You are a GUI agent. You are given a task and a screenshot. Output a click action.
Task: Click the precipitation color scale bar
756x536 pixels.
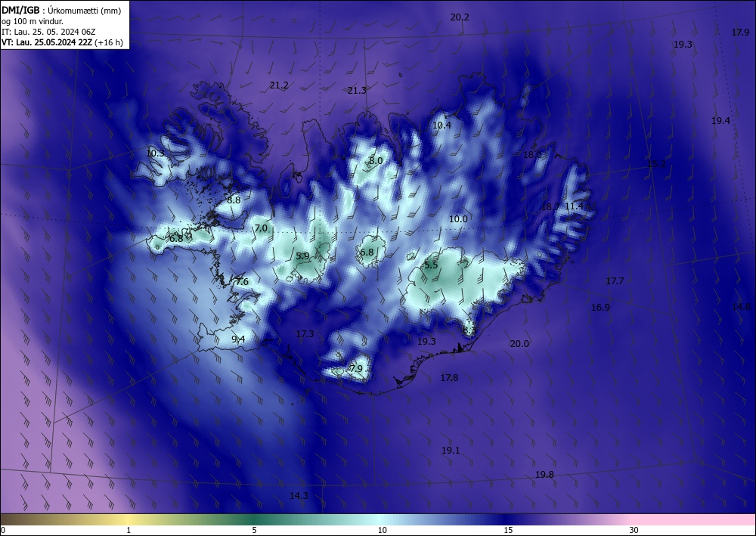pos(378,519)
